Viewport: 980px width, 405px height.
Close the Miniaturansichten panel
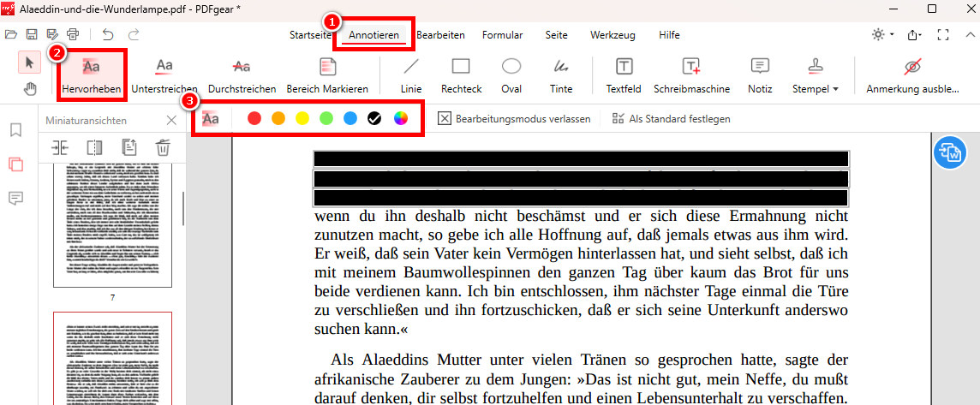171,121
